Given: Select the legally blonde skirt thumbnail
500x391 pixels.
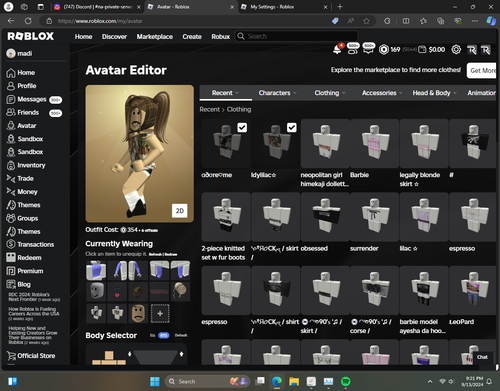Looking at the screenshot, I should (x=424, y=143).
